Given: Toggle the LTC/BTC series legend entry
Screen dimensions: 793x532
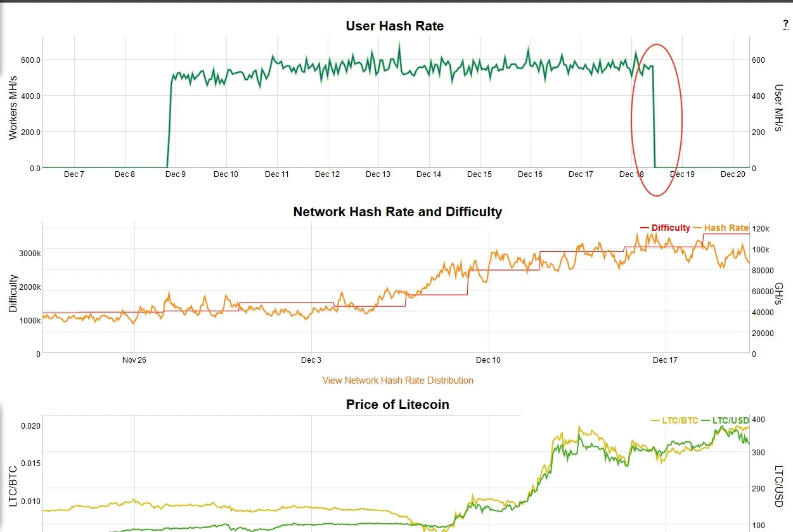Looking at the screenshot, I should point(674,420).
